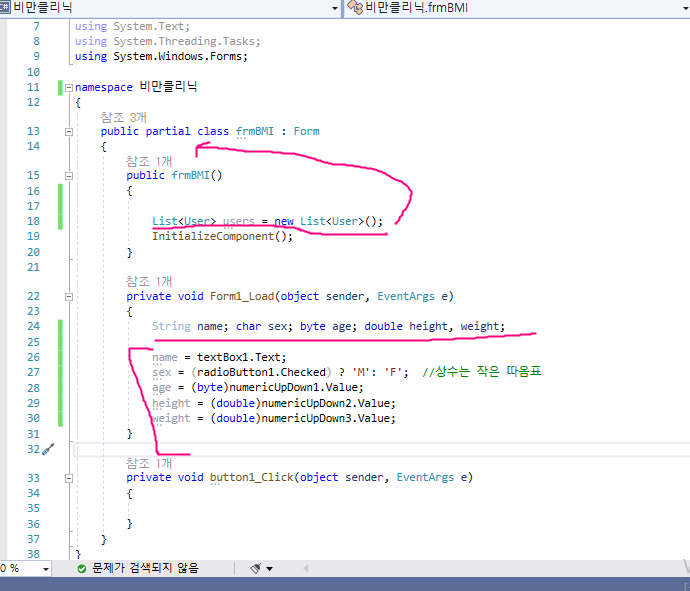Image resolution: width=690 pixels, height=591 pixels.
Task: Open the 참조 3개 CodeLens link above class
Action: pos(123,117)
